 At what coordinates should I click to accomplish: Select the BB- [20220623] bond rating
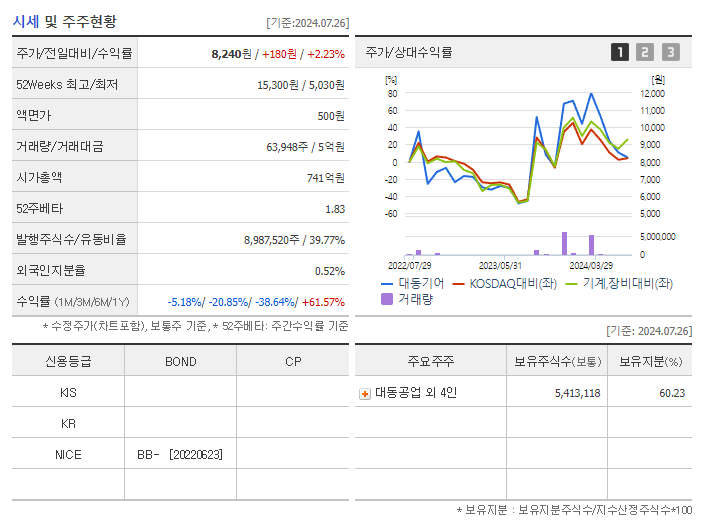click(180, 455)
